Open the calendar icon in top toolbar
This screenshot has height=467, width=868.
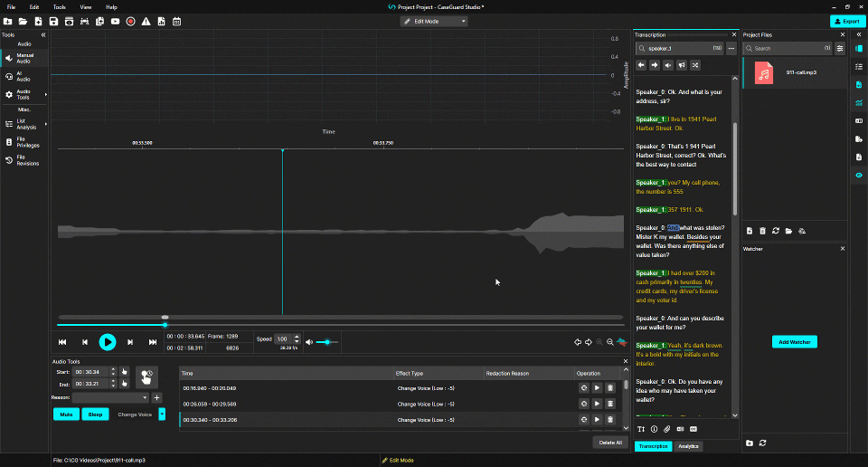click(x=176, y=21)
